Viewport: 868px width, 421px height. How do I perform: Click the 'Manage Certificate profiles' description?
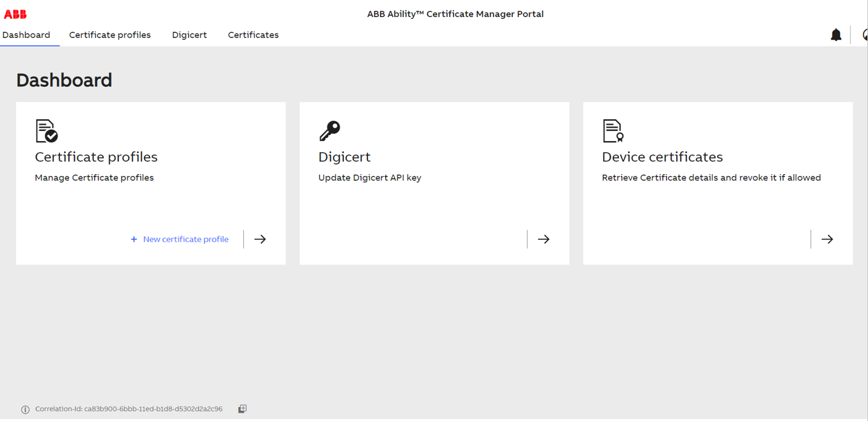click(94, 178)
